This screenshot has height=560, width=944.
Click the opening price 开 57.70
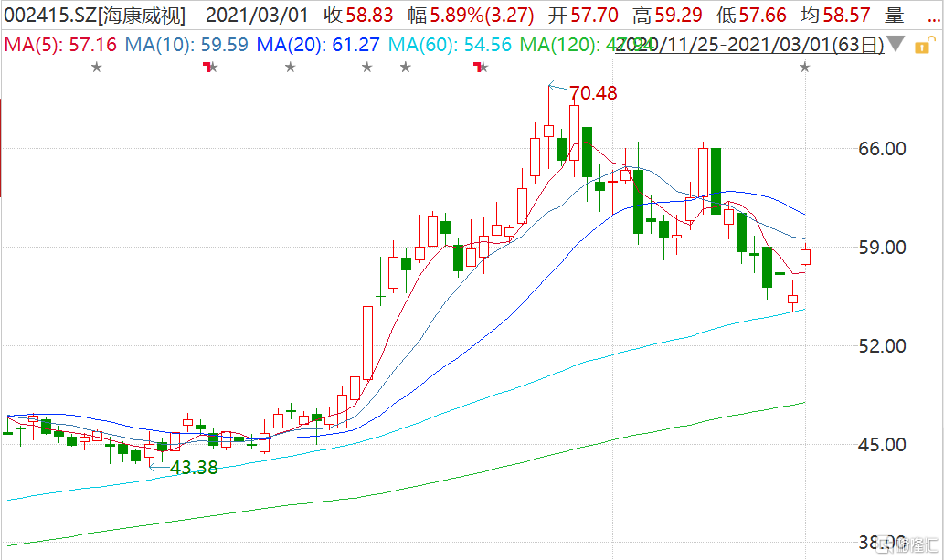[x=583, y=15]
